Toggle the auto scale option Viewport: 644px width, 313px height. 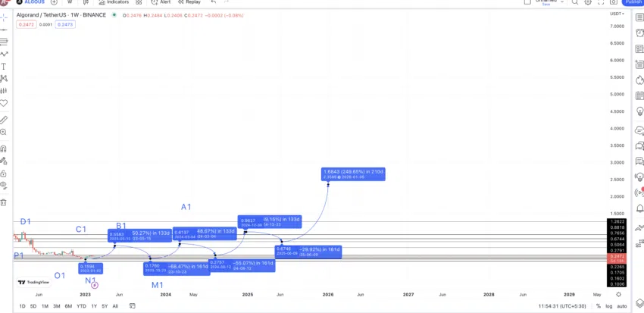[x=622, y=306]
